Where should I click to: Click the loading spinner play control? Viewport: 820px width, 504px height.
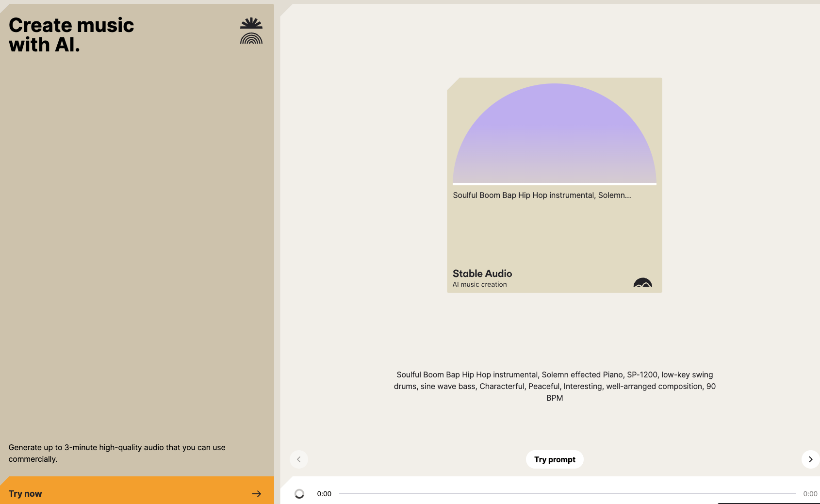point(299,494)
